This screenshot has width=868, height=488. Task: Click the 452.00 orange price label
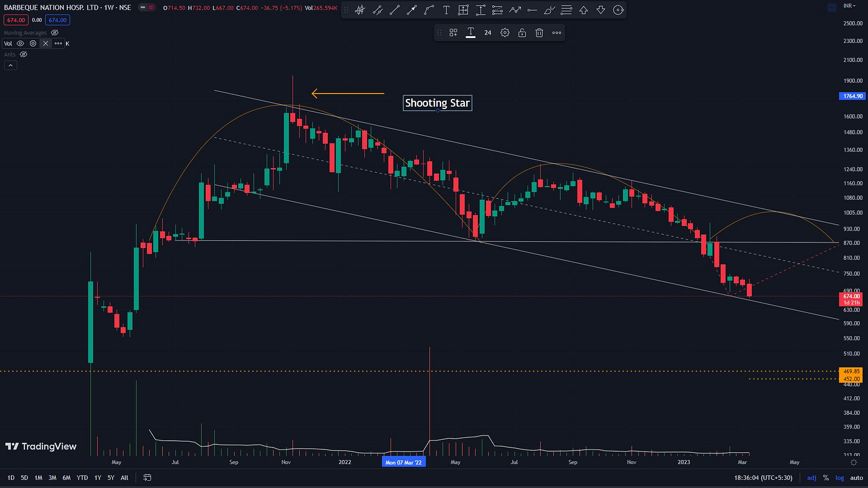click(x=851, y=378)
